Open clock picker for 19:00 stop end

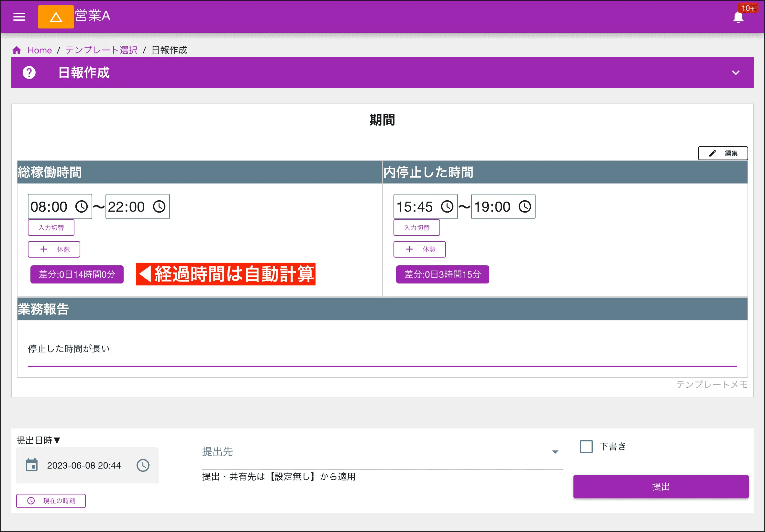(525, 206)
